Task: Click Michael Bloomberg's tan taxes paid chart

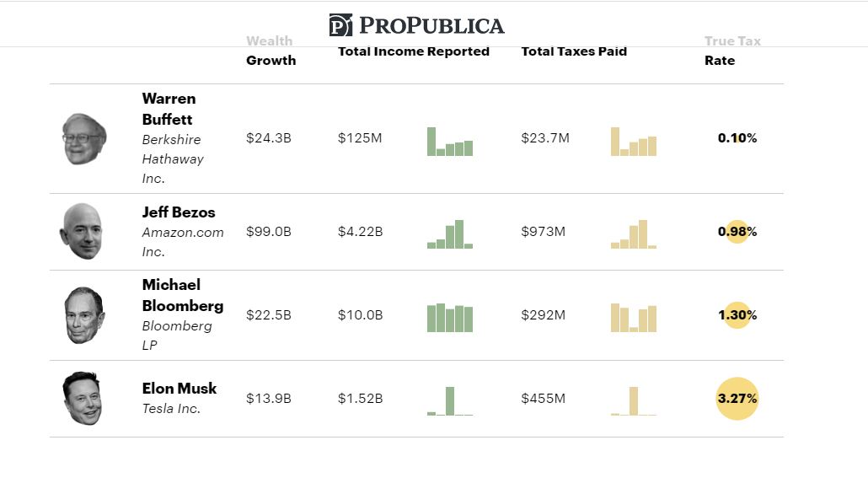Action: tap(634, 318)
